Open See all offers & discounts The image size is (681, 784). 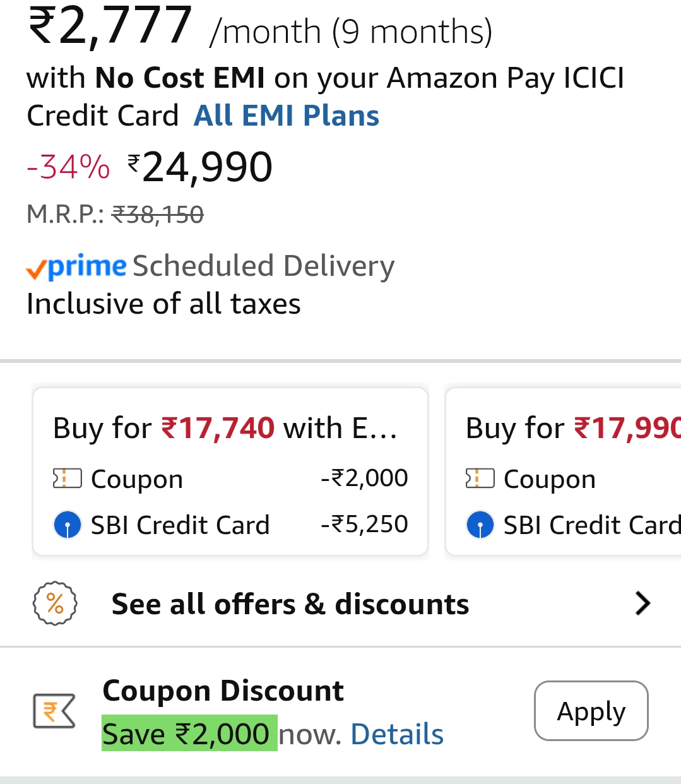click(290, 604)
